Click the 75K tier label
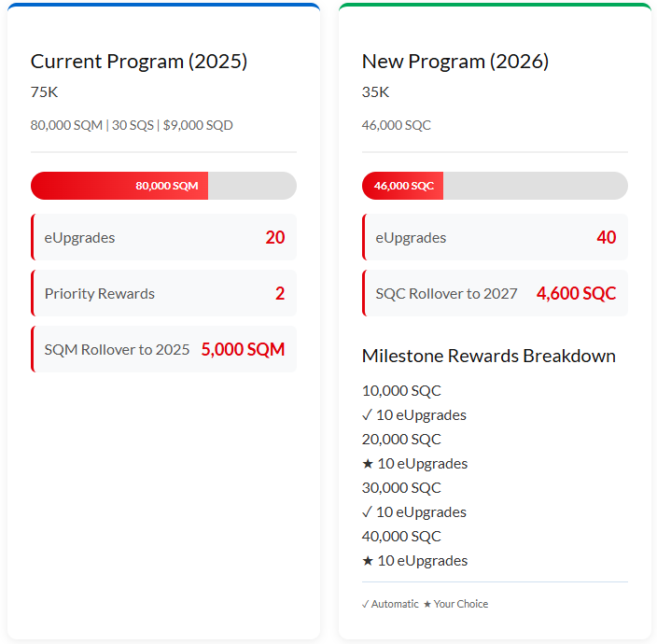This screenshot has height=644, width=657. (44, 92)
